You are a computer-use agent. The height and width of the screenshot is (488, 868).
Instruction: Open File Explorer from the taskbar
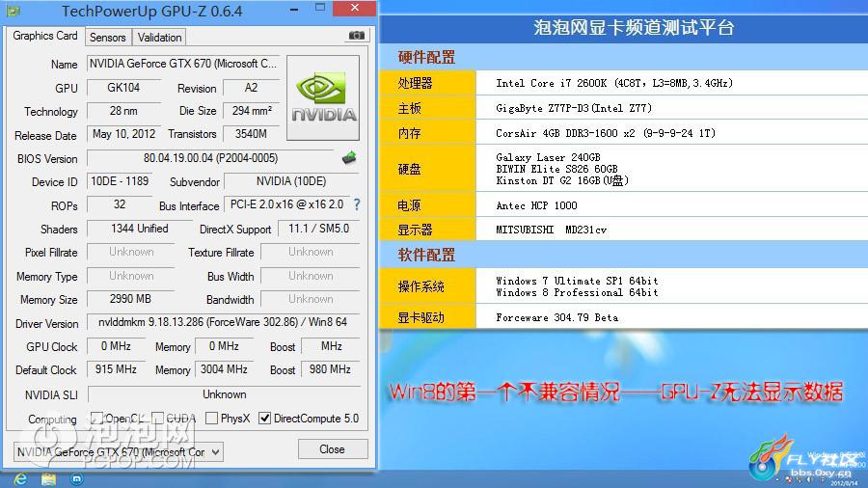point(49,478)
